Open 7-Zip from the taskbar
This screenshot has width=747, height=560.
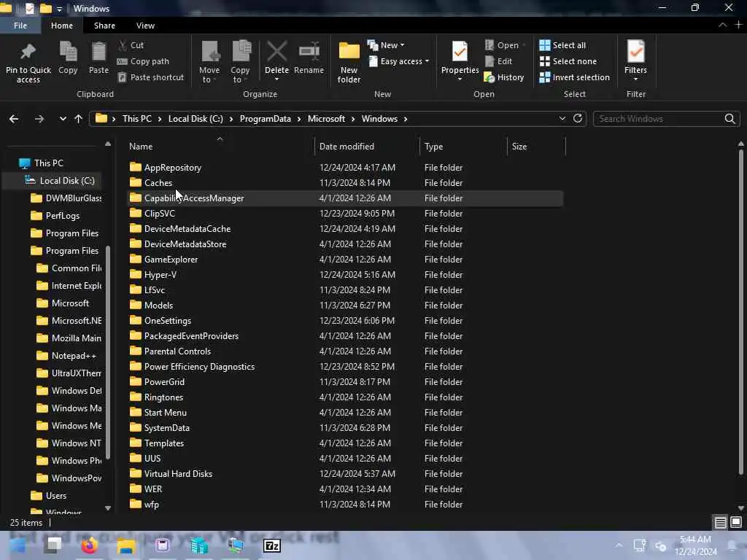[272, 545]
